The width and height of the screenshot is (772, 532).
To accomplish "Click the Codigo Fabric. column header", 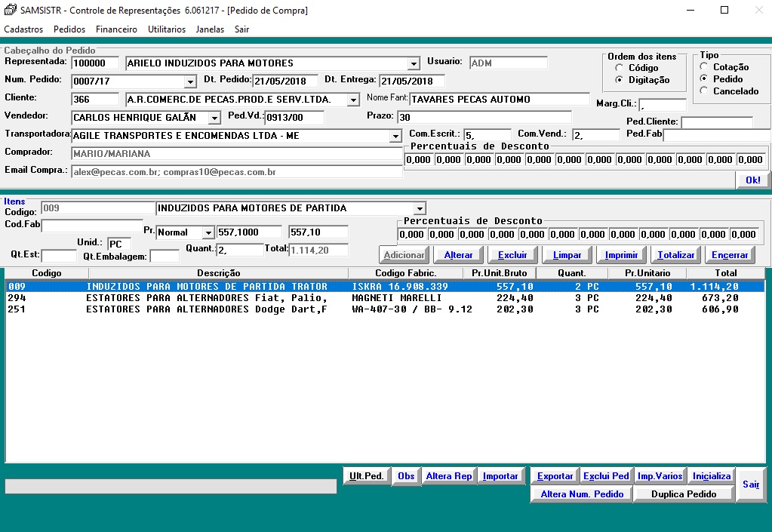I will tap(406, 273).
